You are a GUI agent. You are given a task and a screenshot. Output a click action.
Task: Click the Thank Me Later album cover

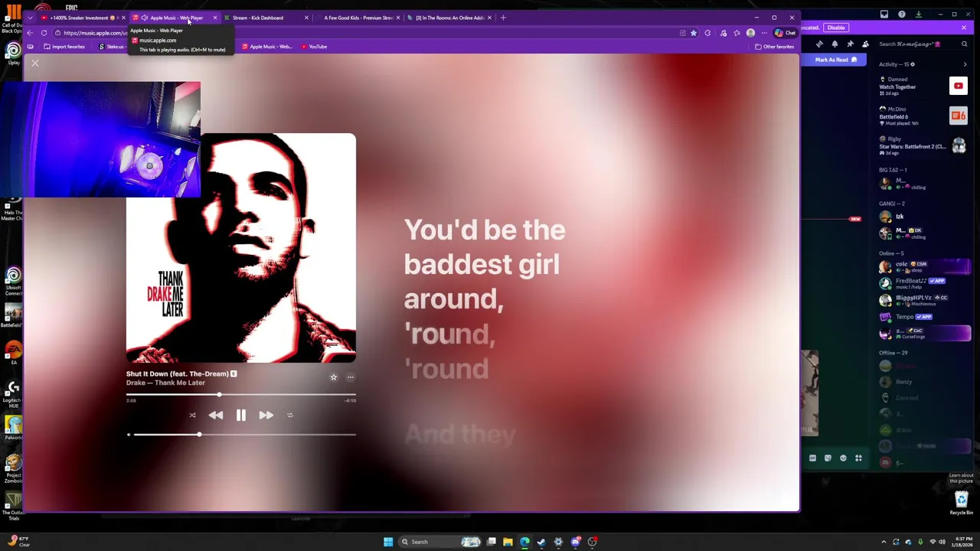pyautogui.click(x=240, y=248)
